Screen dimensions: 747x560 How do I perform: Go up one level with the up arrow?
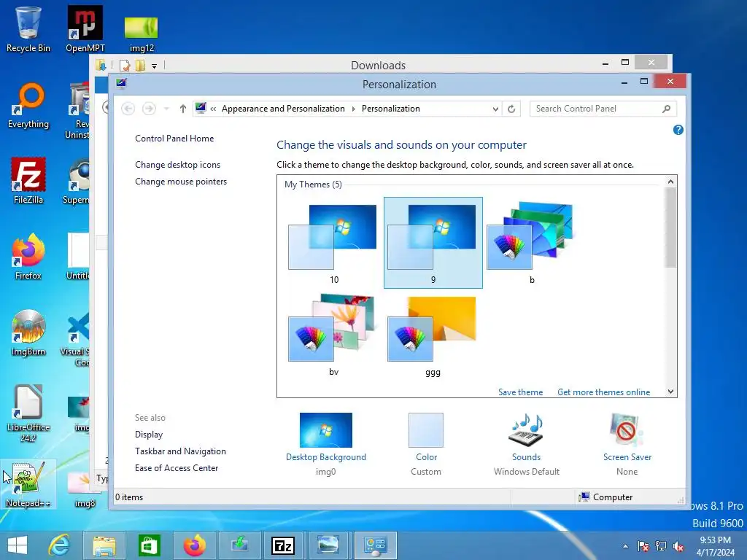pos(182,109)
